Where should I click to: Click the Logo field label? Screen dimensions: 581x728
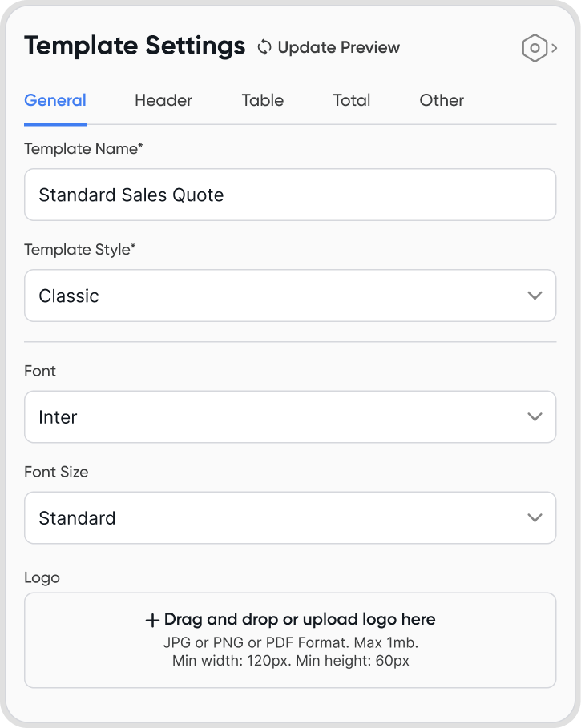[42, 577]
